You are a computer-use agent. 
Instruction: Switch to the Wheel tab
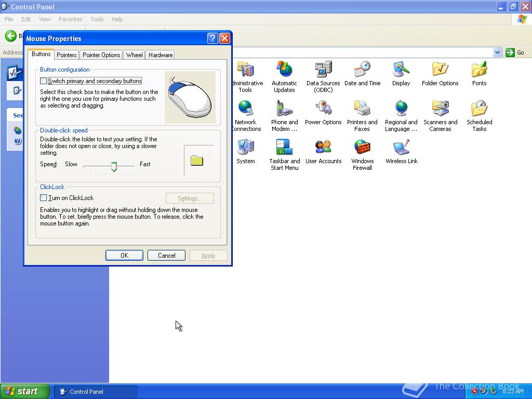click(x=135, y=55)
